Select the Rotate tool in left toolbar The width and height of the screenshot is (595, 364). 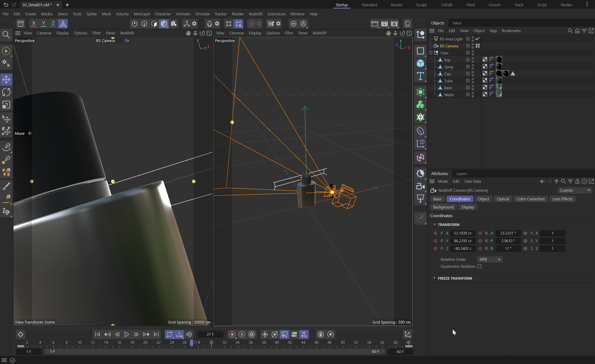[x=6, y=92]
